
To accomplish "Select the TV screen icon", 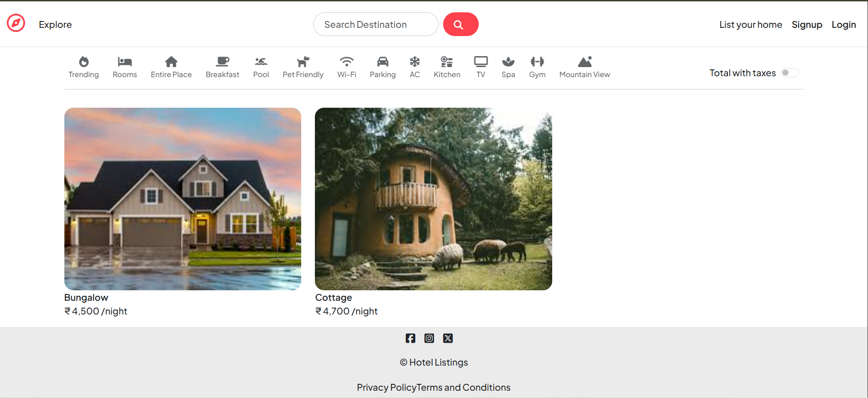I will (481, 62).
